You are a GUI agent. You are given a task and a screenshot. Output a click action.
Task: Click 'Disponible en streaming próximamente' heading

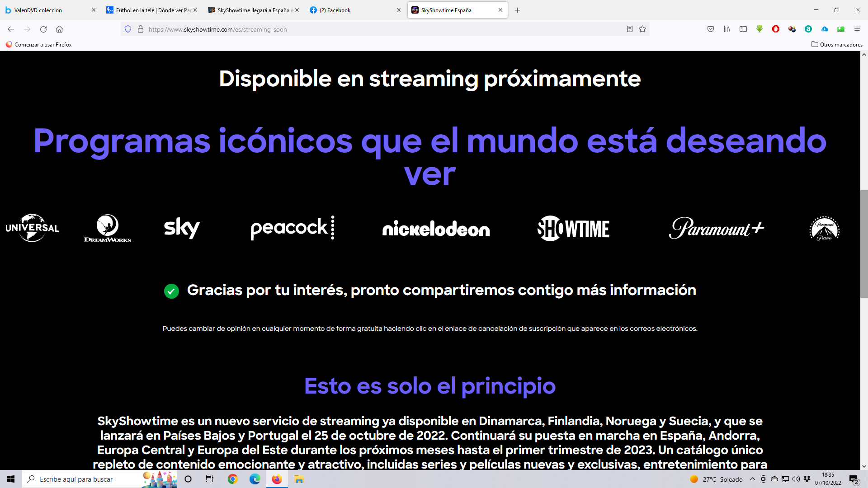429,79
